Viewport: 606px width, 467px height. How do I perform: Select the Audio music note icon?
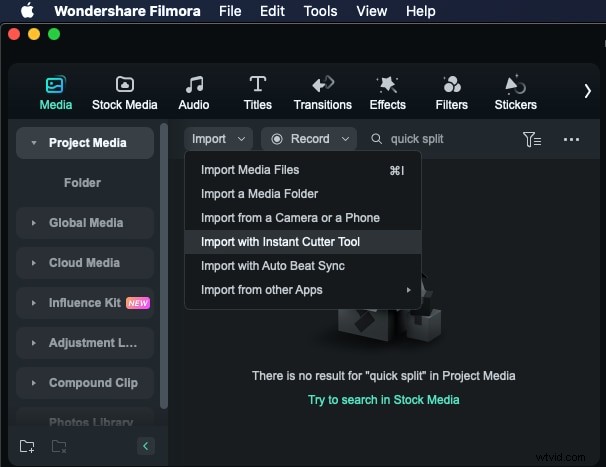tap(194, 85)
